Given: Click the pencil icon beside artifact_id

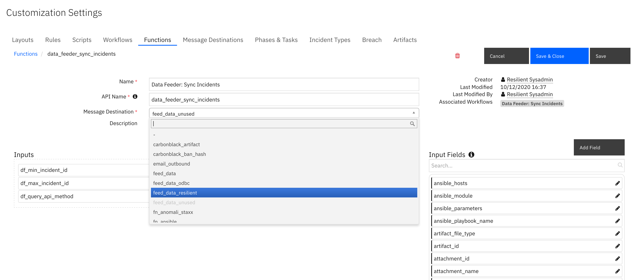Looking at the screenshot, I should (x=617, y=246).
